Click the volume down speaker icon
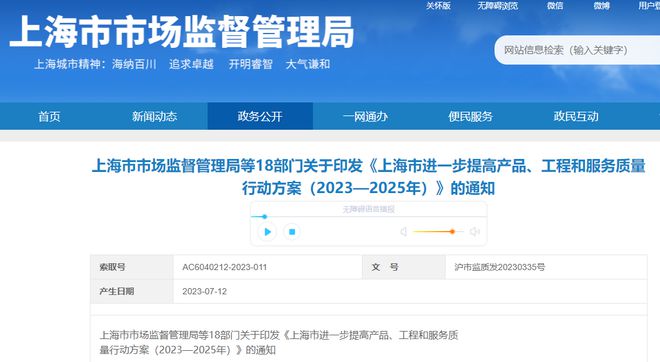This screenshot has width=660, height=362. click(x=403, y=232)
